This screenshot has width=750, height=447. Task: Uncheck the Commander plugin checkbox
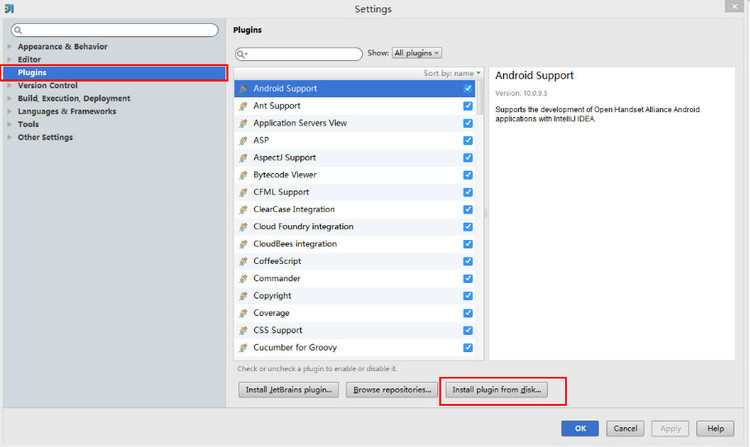point(468,278)
